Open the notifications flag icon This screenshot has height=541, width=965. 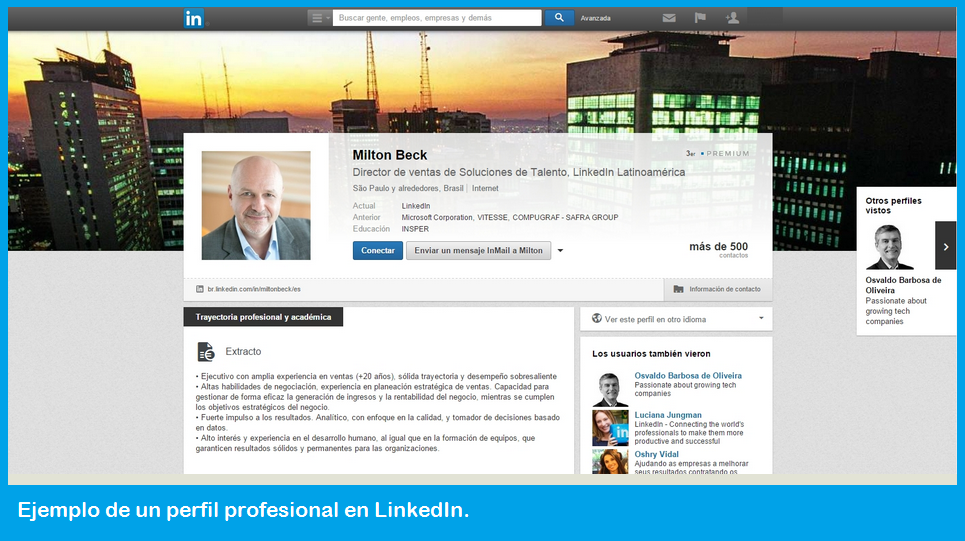[x=700, y=18]
